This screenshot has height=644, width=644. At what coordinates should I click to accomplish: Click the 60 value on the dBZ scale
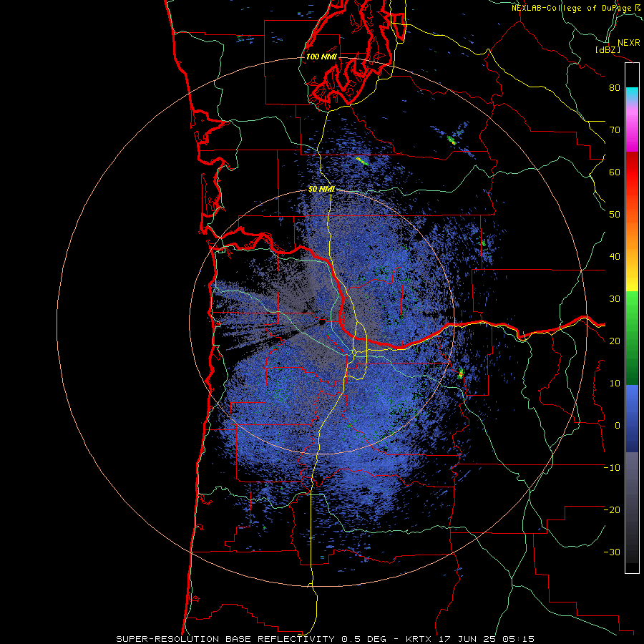(x=615, y=172)
